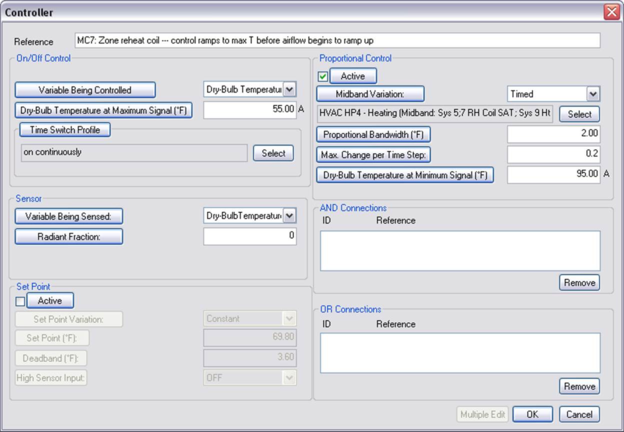
Task: Click the Midband Variation button
Action: (x=370, y=94)
